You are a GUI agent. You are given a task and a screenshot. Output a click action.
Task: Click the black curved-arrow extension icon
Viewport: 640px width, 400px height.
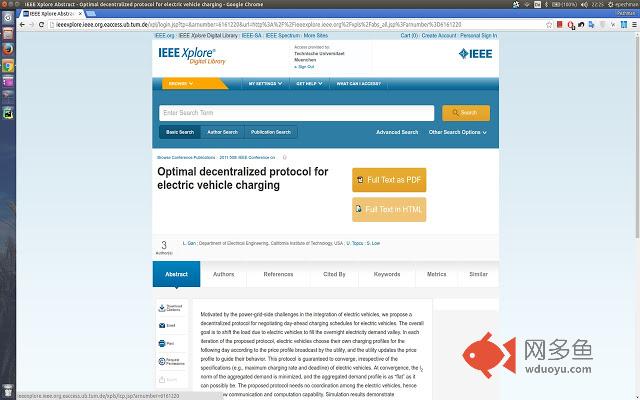(581, 25)
